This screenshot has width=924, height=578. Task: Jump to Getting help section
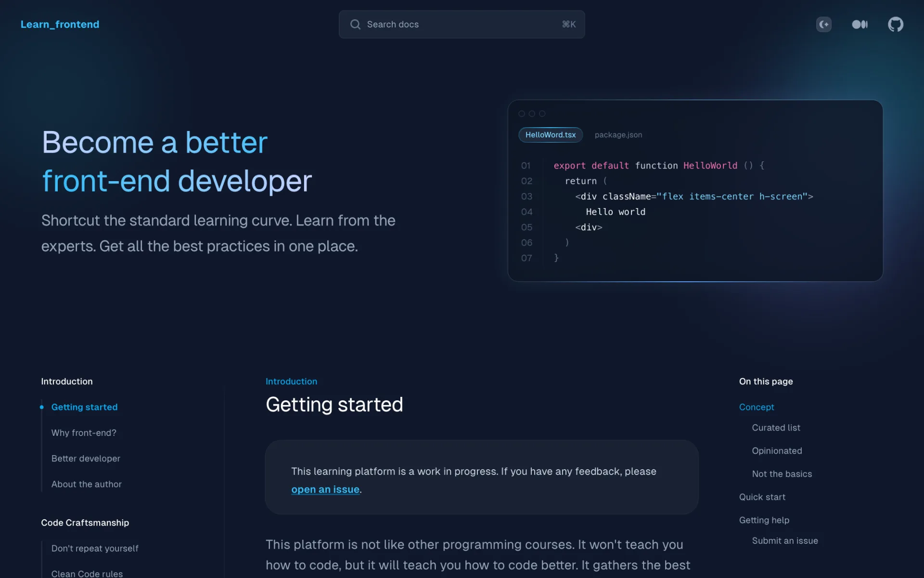coord(764,520)
